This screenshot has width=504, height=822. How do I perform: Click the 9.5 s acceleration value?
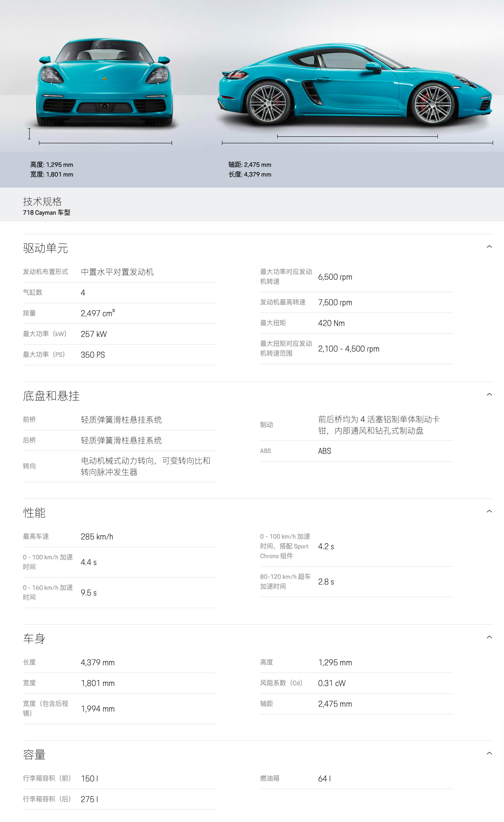pyautogui.click(x=88, y=593)
